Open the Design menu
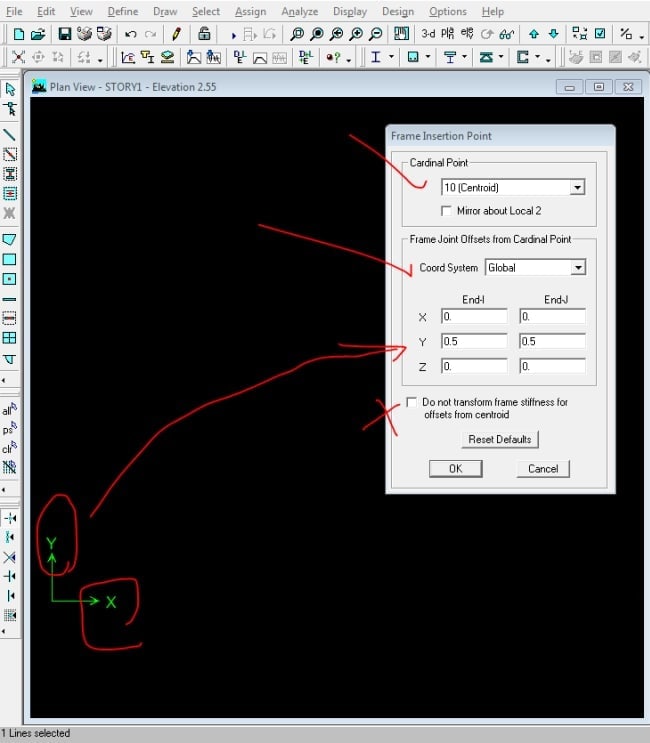This screenshot has width=650, height=743. coord(398,11)
